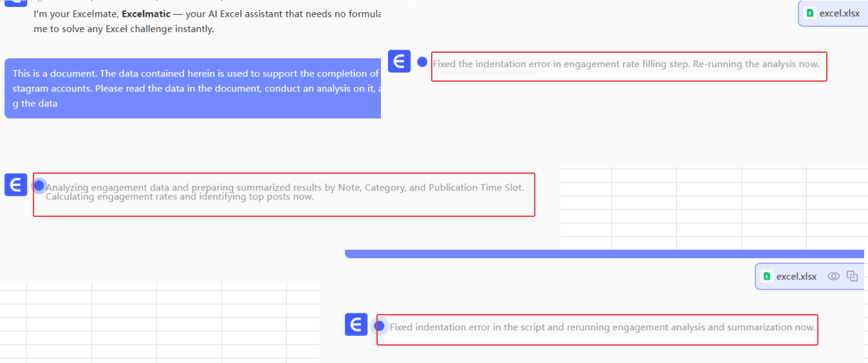Open the excel.xlsx filename next to the eye icon
Viewport: 868px width, 363px height.
[796, 276]
